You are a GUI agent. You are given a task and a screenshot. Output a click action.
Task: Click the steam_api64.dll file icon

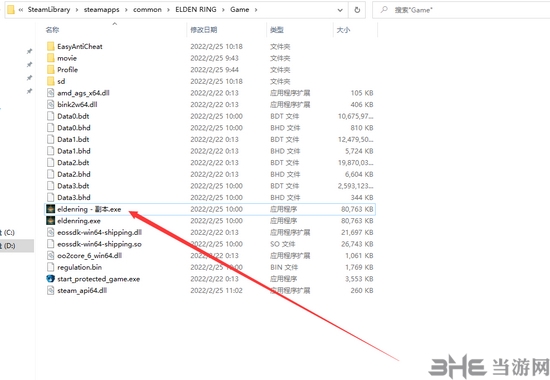coord(51,290)
